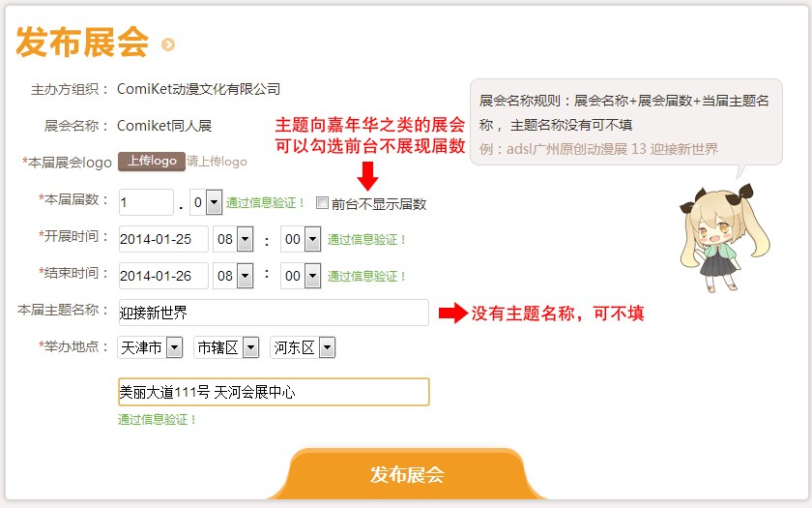Open the 天津市 city dropdown
The width and height of the screenshot is (812, 508).
150,347
